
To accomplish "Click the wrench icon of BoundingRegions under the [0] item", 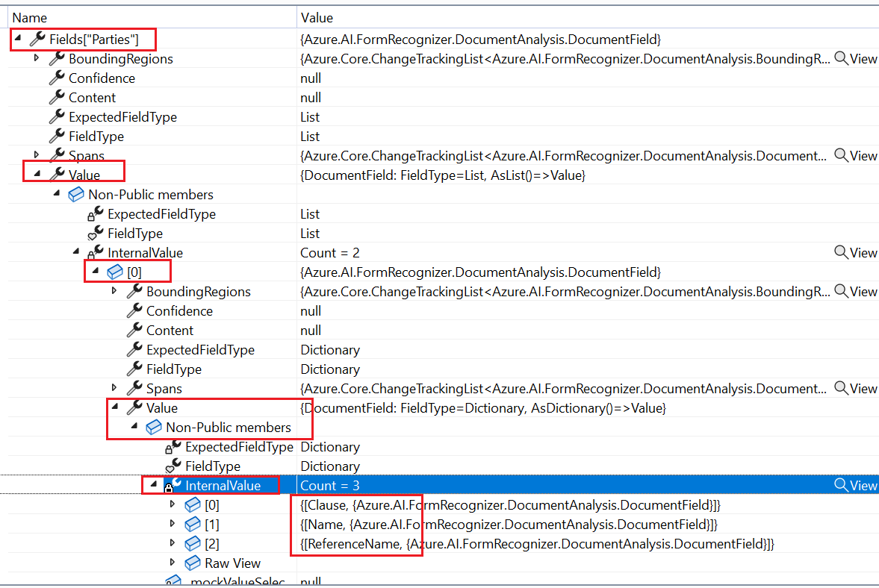I will tap(134, 291).
